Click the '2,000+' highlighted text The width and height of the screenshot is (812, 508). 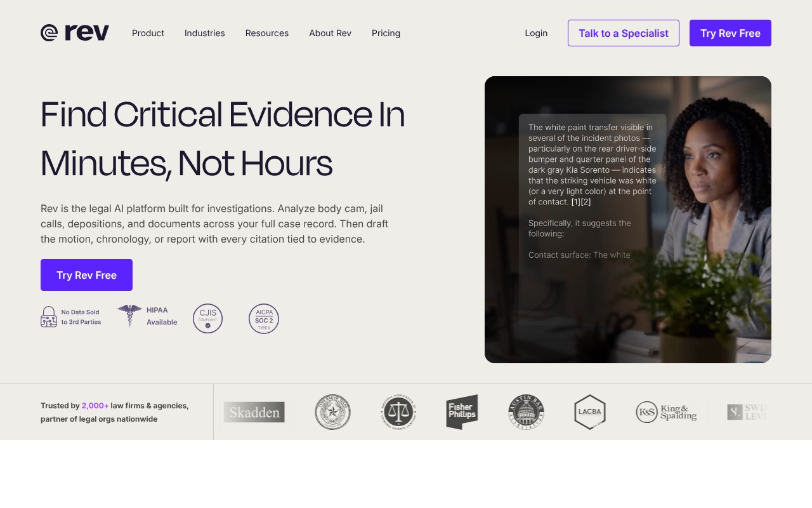[x=95, y=405]
